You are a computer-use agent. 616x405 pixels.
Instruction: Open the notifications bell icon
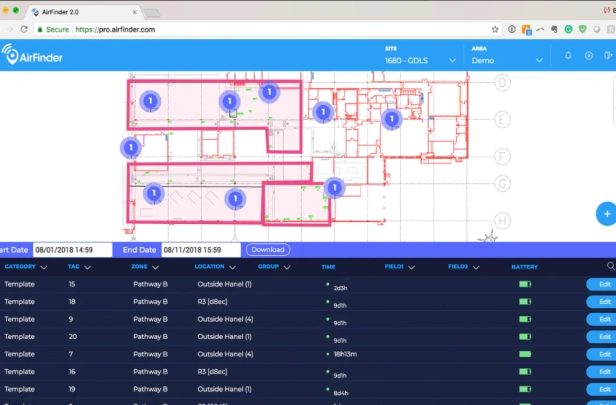point(568,55)
